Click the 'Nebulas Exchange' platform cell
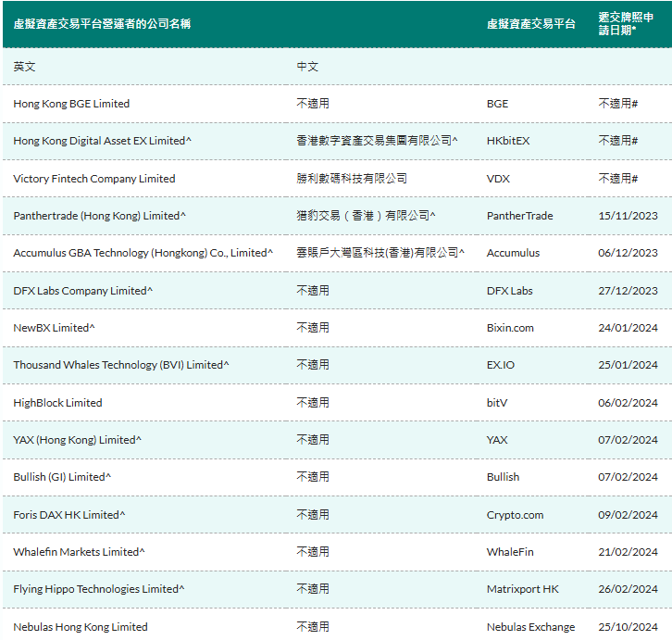Image resolution: width=672 pixels, height=640 pixels. tap(530, 627)
